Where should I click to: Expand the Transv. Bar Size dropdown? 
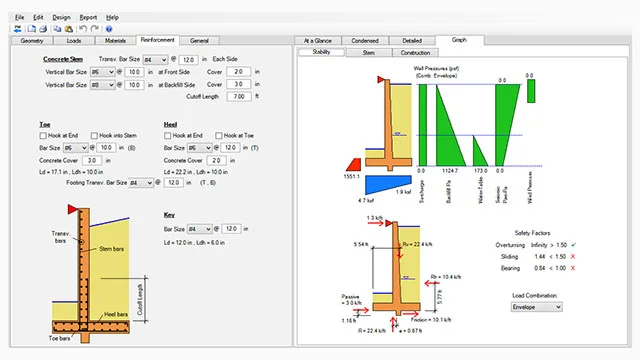pyautogui.click(x=155, y=60)
